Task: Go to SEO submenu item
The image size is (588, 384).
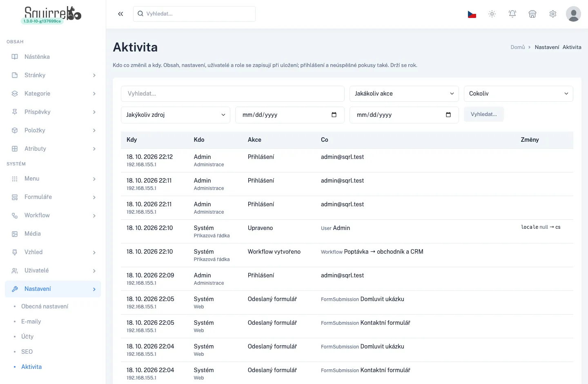Action: (27, 352)
